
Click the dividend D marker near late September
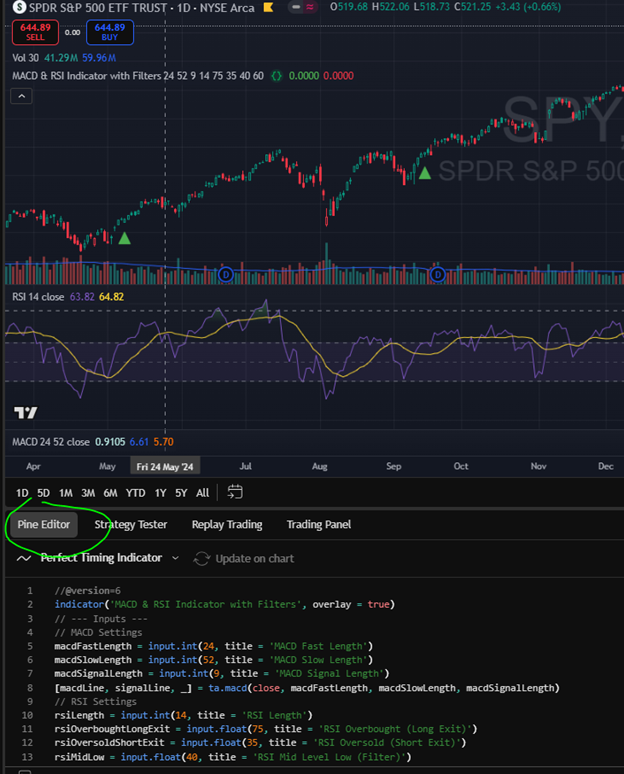438,274
